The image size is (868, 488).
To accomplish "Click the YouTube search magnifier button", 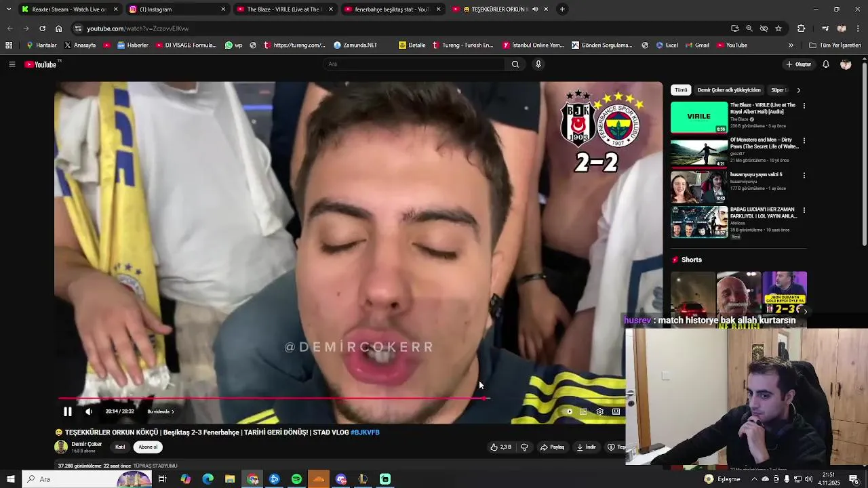I will tap(515, 64).
